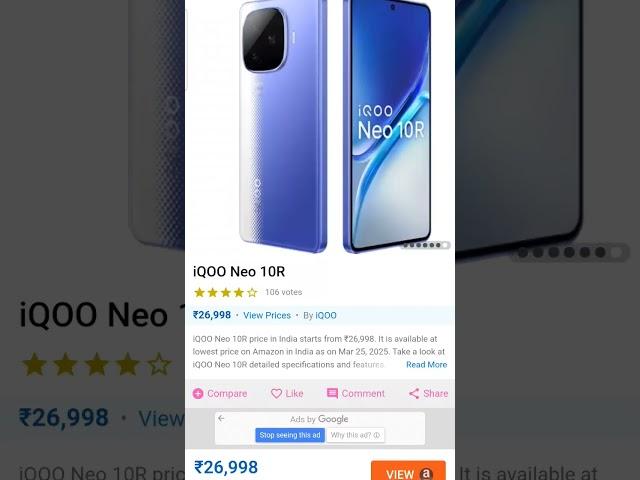Expand description with Read More
Viewport: 640px width, 480px height.
point(426,364)
